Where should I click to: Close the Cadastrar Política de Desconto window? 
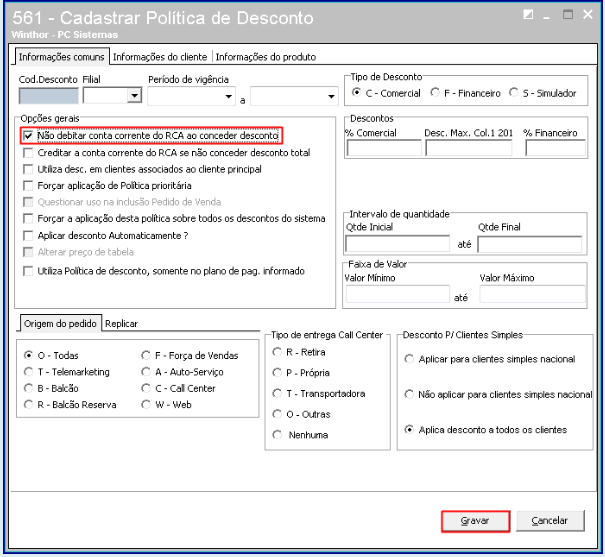tap(588, 15)
